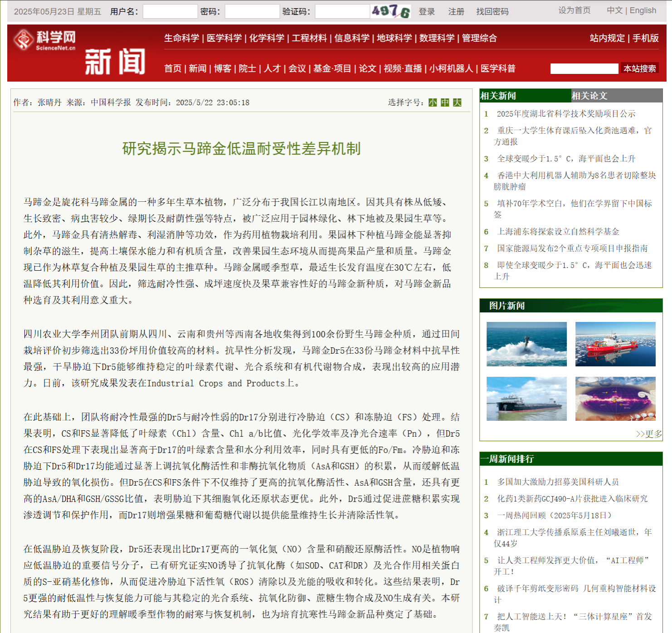Click the captcha image 4976
Screen dimensions: 672x633
point(391,11)
